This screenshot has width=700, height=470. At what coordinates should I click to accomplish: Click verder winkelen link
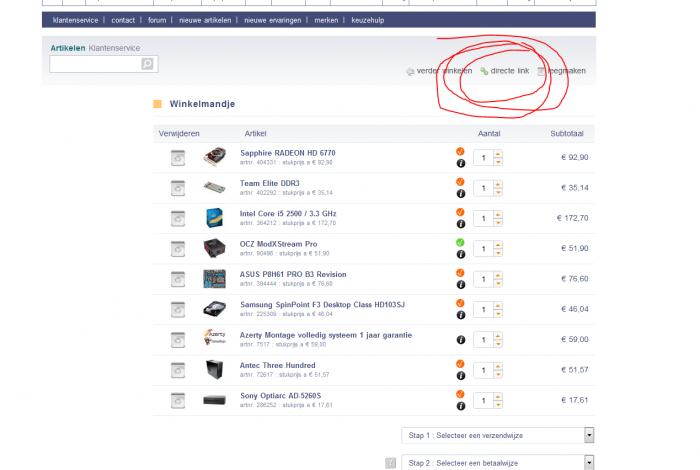pyautogui.click(x=439, y=71)
